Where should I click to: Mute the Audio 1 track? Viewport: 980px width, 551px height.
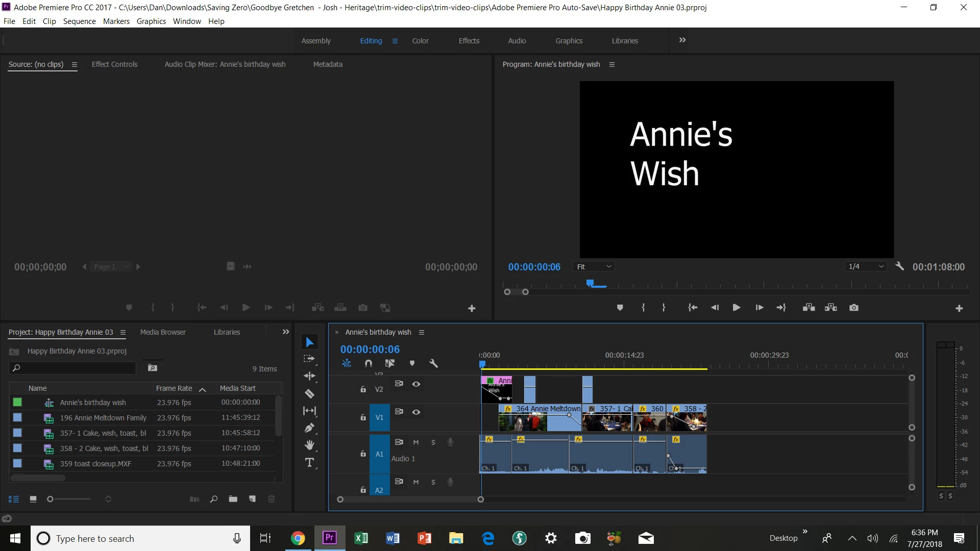(x=416, y=442)
